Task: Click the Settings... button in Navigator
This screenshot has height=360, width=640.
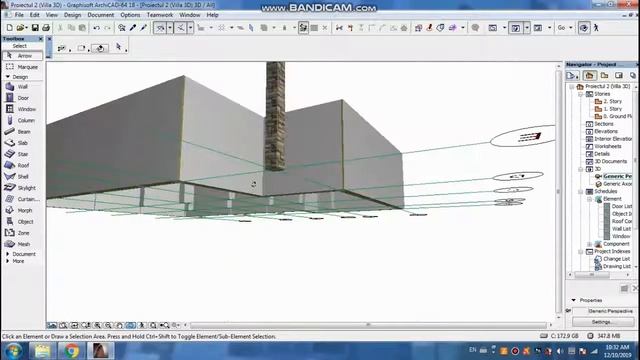Action: coord(602,322)
